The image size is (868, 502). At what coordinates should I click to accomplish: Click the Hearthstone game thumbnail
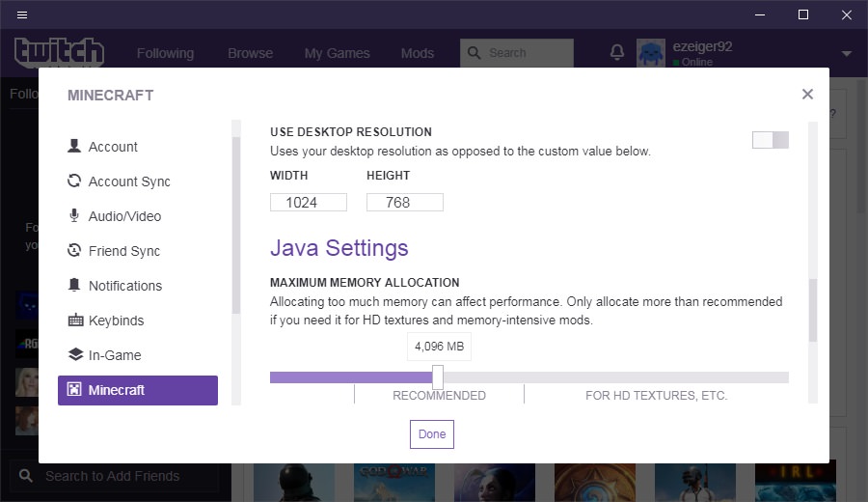[595, 483]
